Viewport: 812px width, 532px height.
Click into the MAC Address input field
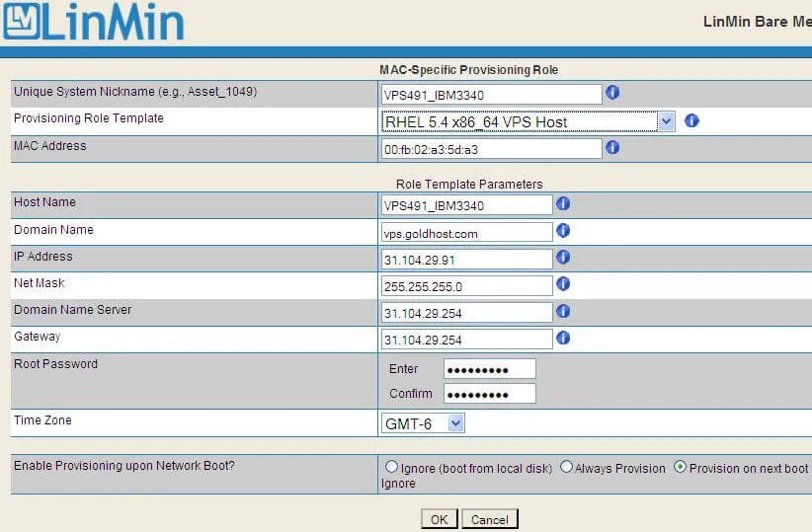point(491,148)
